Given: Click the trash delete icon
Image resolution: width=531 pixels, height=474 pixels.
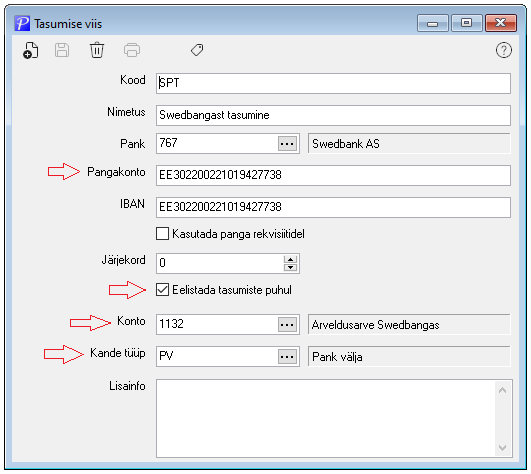Looking at the screenshot, I should click(97, 50).
